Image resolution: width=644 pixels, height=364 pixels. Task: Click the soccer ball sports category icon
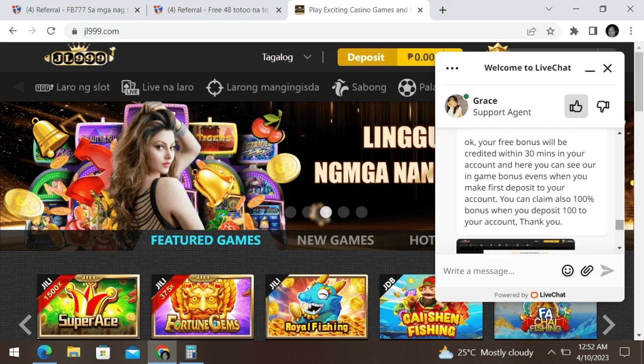(407, 88)
